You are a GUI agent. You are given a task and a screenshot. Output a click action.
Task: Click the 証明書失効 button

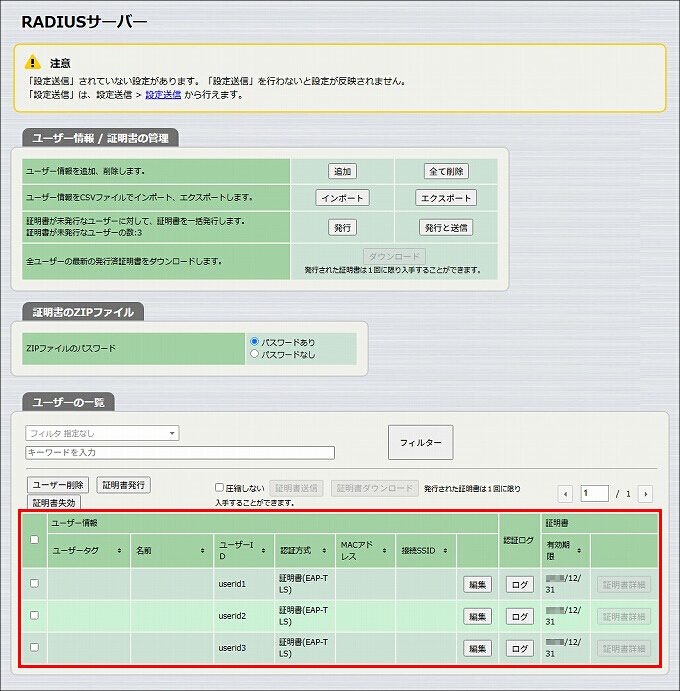(x=54, y=503)
